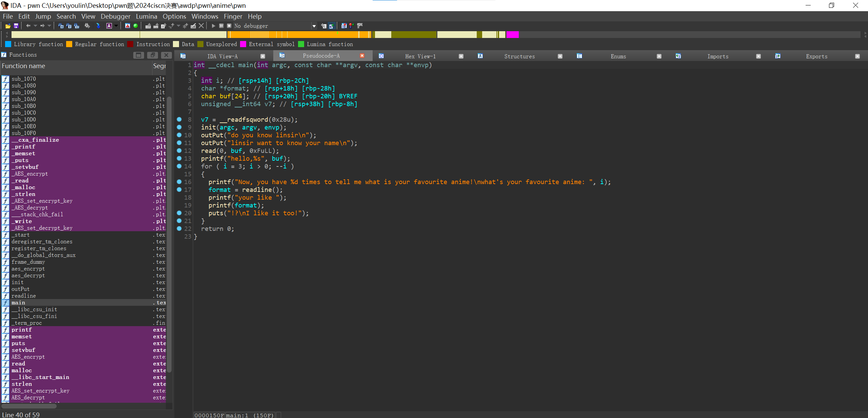Toggle breakpoint dot on line 22
868x418 pixels.
pyautogui.click(x=179, y=228)
